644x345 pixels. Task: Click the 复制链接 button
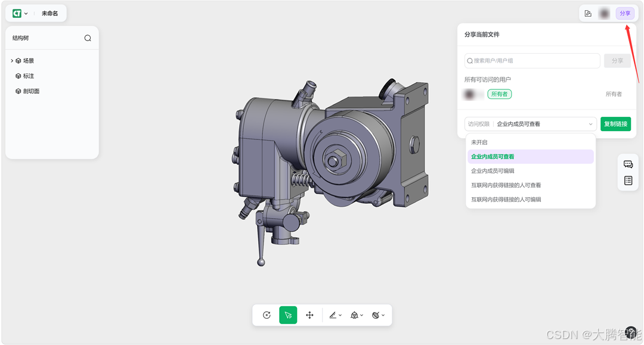pyautogui.click(x=615, y=124)
